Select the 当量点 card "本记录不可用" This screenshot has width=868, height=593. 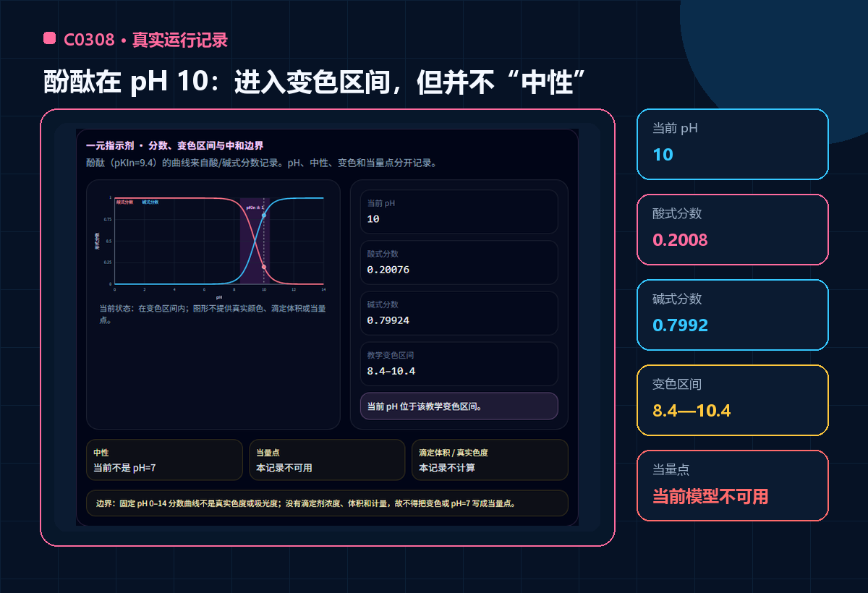(327, 460)
